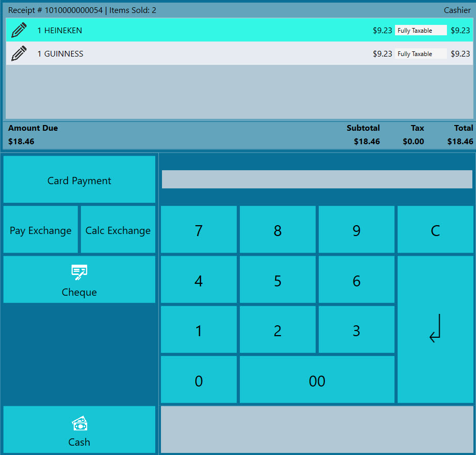Tap keypad number 9
This screenshot has height=455, width=476.
tap(356, 230)
